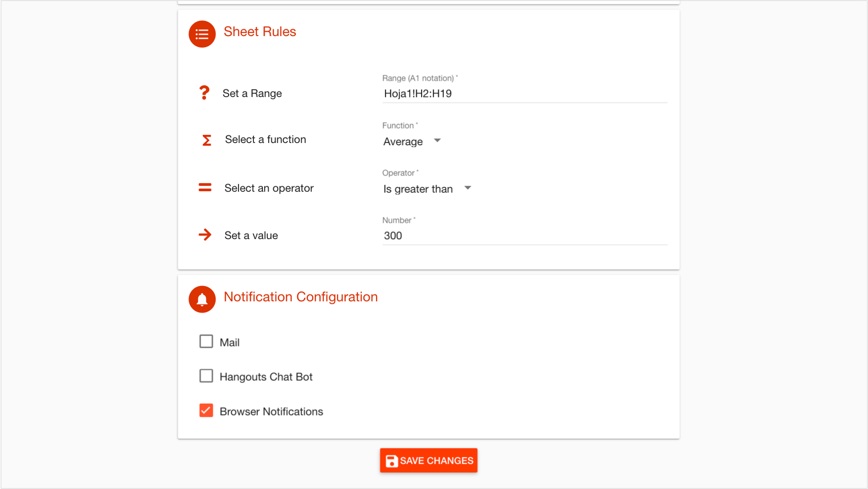Enable the Mail notification checkbox
Viewport: 868px width, 489px height.
tap(206, 342)
